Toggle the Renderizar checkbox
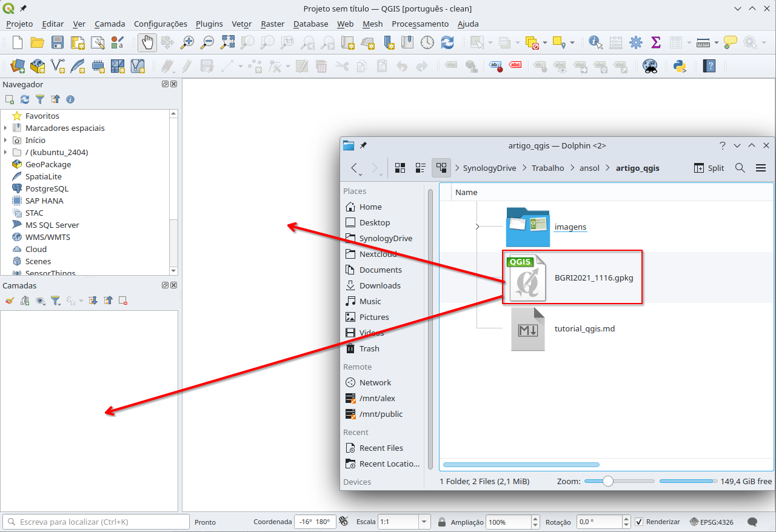Screen dimensions: 776x532 tap(639, 522)
